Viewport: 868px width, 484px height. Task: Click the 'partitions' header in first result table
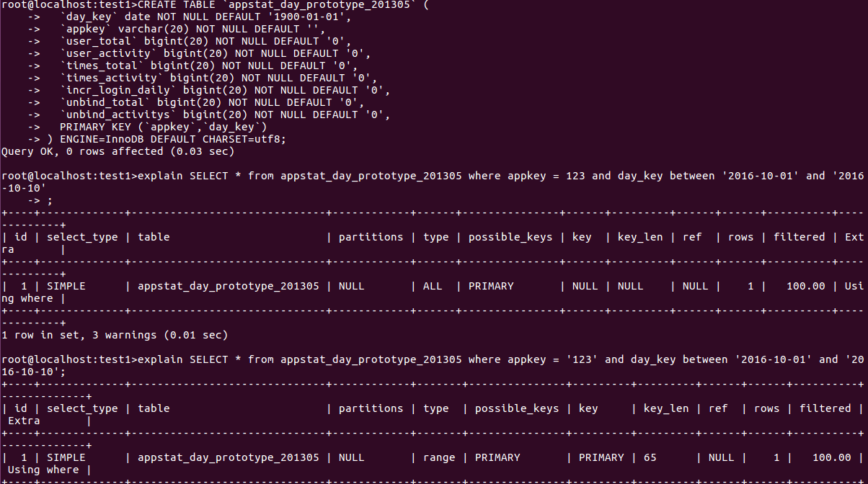pyautogui.click(x=371, y=237)
